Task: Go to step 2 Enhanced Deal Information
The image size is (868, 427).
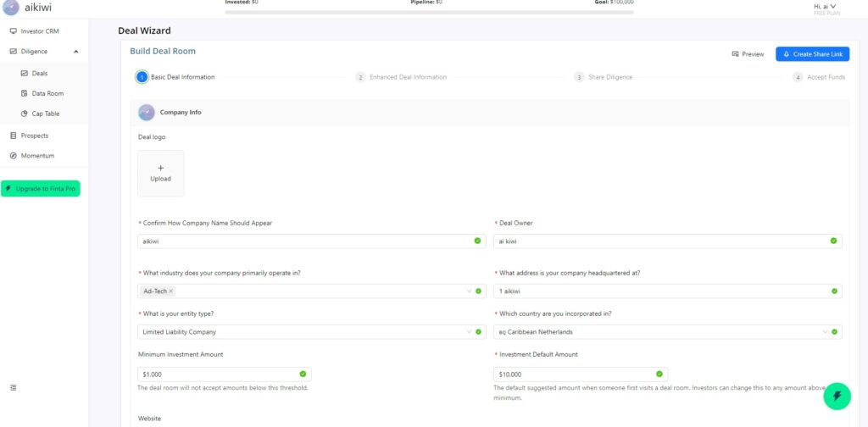Action: point(402,77)
